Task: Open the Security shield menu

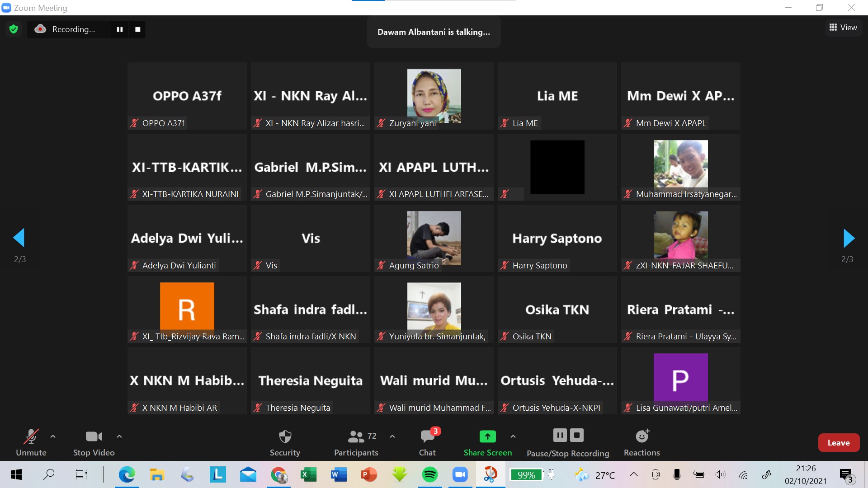Action: tap(285, 437)
